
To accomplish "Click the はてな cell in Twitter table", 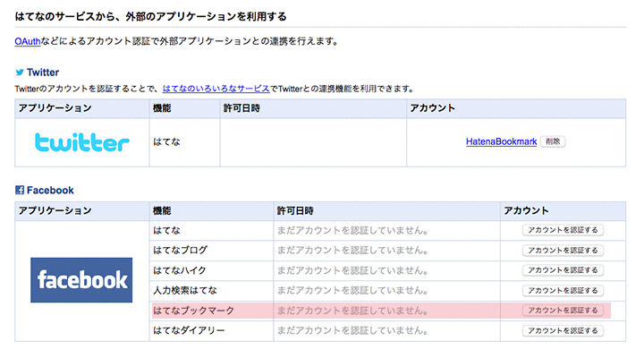I will (x=185, y=142).
